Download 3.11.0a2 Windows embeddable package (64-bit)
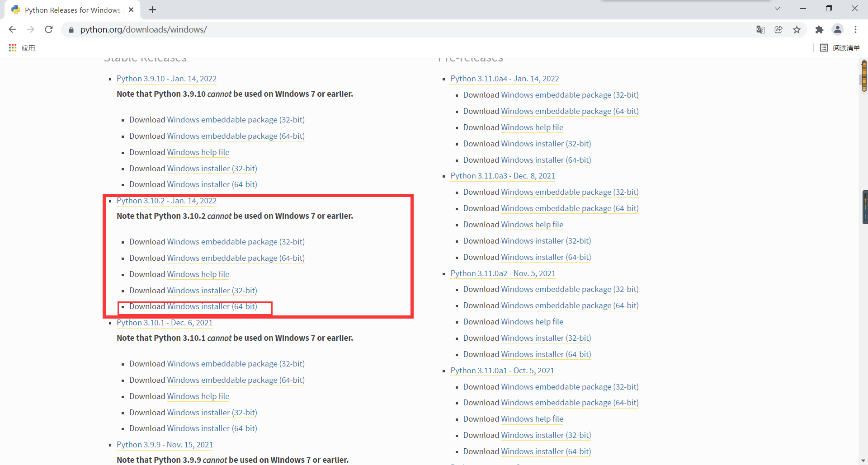868x465 pixels. [570, 305]
